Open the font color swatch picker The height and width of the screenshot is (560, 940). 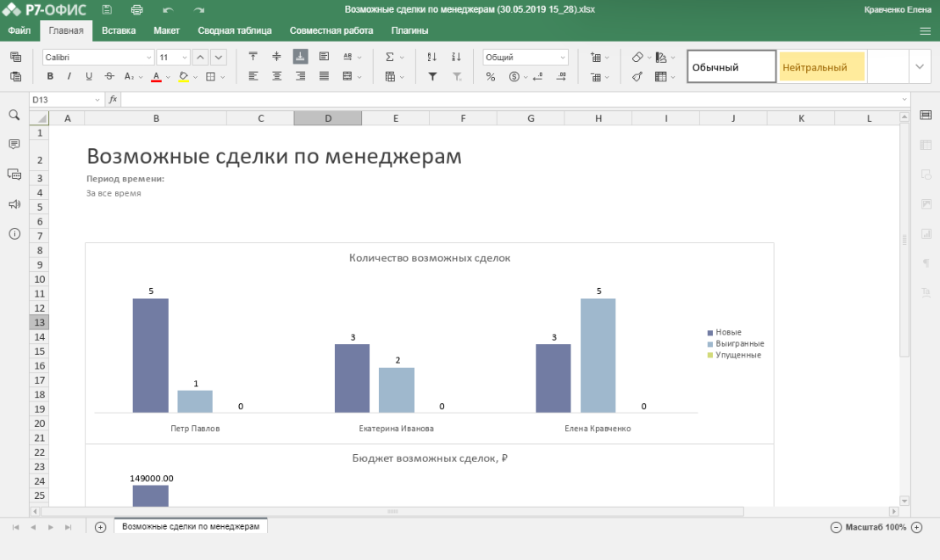pyautogui.click(x=168, y=75)
